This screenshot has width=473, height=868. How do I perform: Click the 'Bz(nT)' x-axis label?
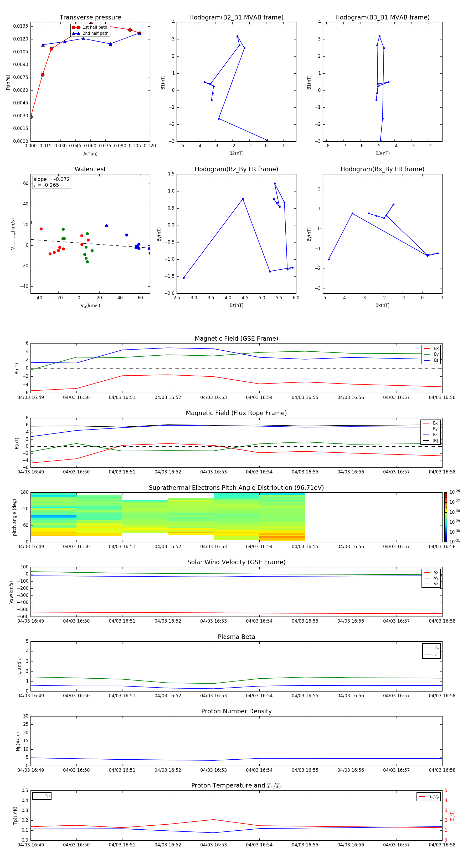click(x=236, y=305)
